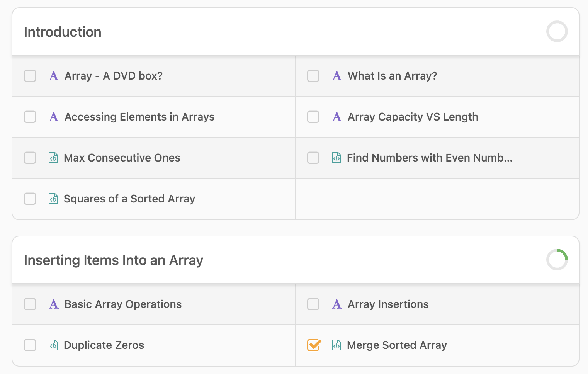Click the code icon beside Merge Sorted Array
The width and height of the screenshot is (588, 374).
pyautogui.click(x=336, y=345)
